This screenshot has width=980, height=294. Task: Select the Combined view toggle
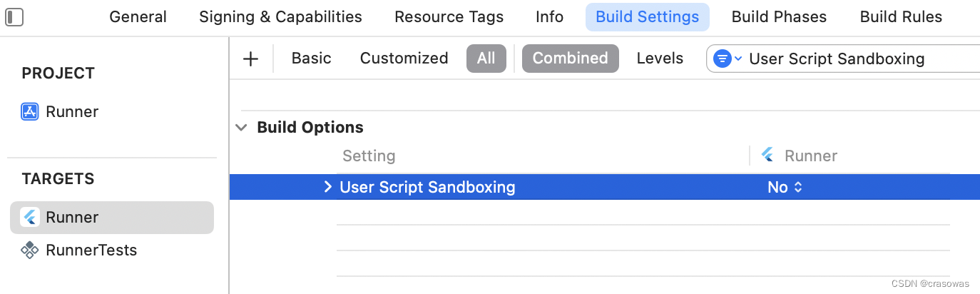tap(570, 59)
